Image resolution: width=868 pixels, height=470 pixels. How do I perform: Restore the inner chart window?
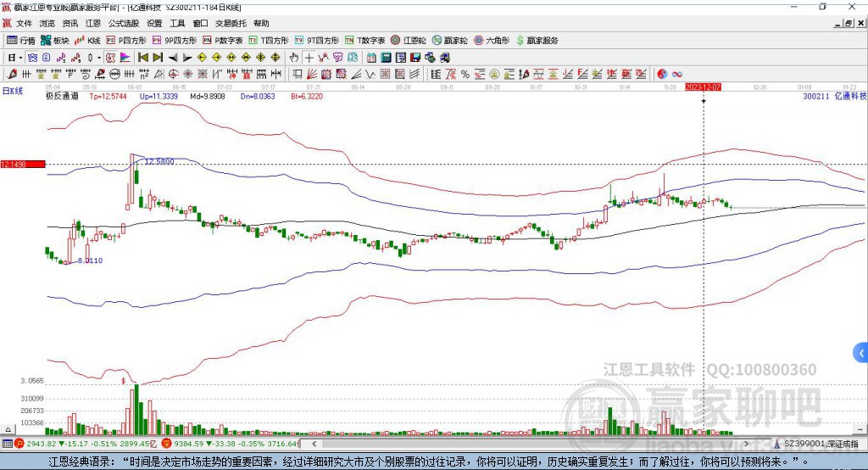[849, 23]
